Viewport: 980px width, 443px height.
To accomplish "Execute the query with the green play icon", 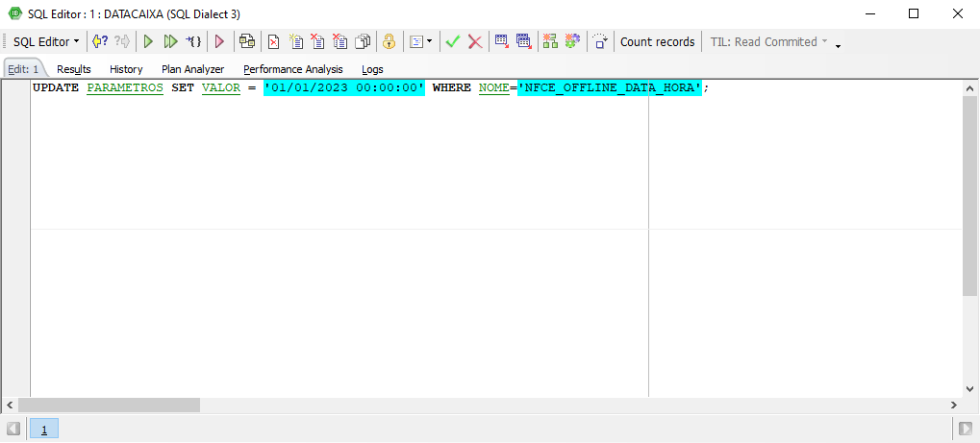I will [x=148, y=41].
